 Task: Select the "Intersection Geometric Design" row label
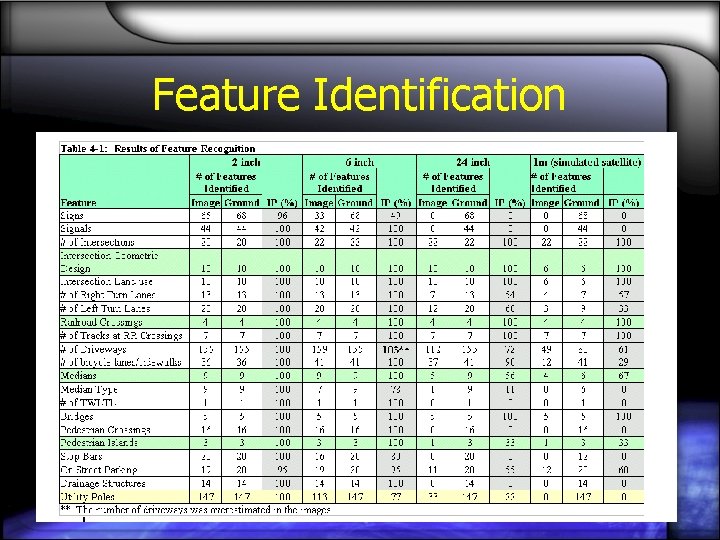109,262
